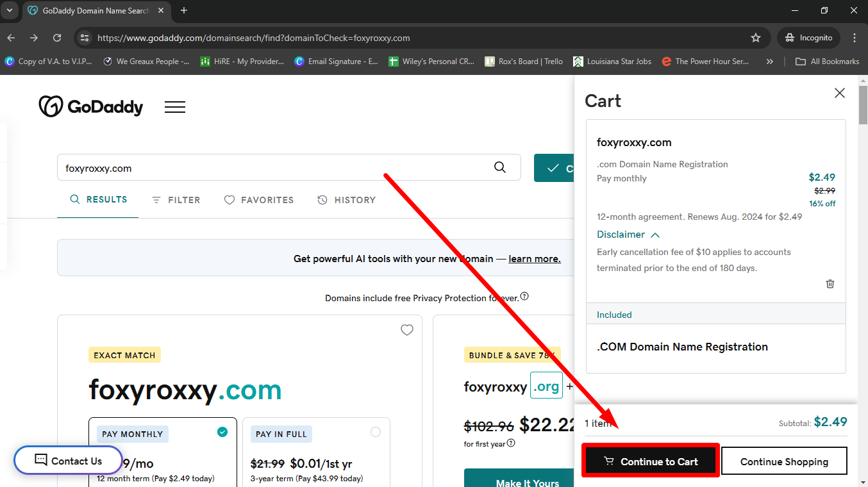Image resolution: width=868 pixels, height=487 pixels.
Task: Open the tab search dropdown arrow
Action: pyautogui.click(x=10, y=10)
